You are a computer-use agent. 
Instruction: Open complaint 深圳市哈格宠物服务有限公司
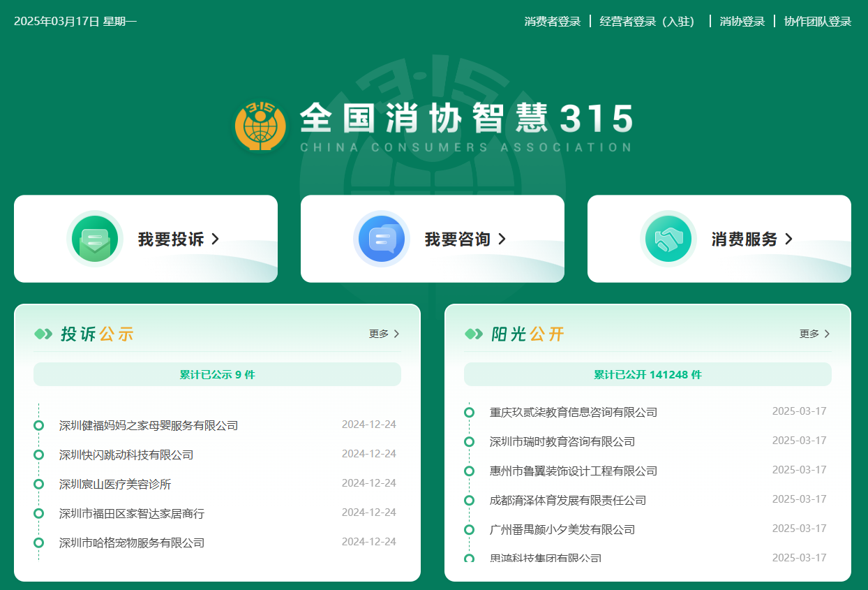(x=132, y=543)
